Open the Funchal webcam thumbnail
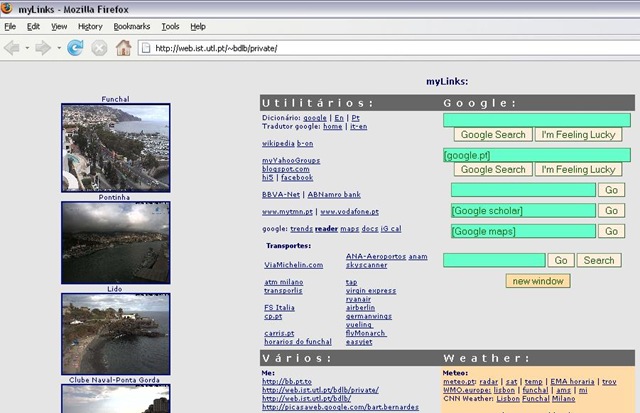The height and width of the screenshot is (413, 640). pos(116,147)
